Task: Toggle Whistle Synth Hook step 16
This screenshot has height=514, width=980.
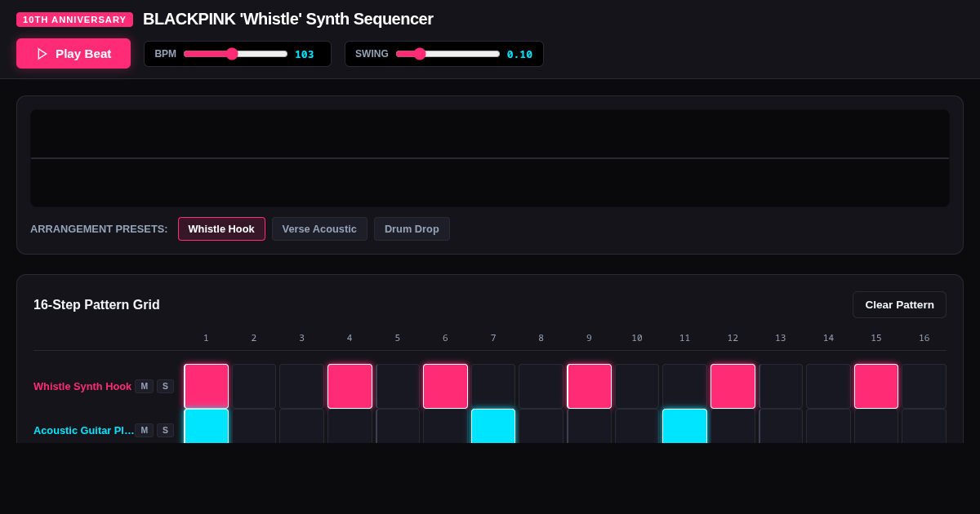Action: click(924, 386)
